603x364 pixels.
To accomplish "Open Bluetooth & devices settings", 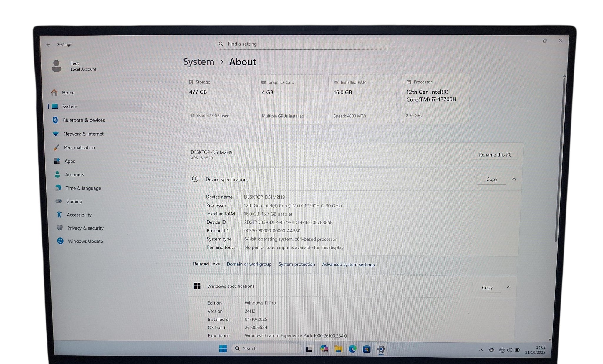I will tap(84, 120).
